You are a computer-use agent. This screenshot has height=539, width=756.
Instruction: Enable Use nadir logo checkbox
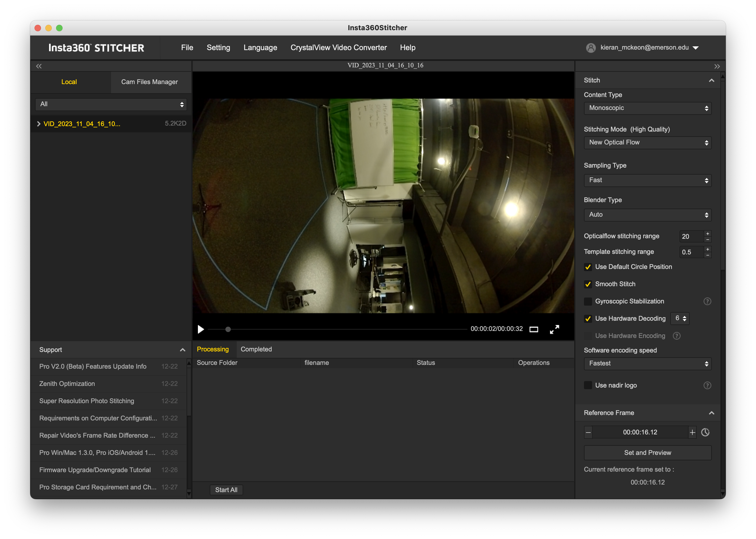(588, 385)
